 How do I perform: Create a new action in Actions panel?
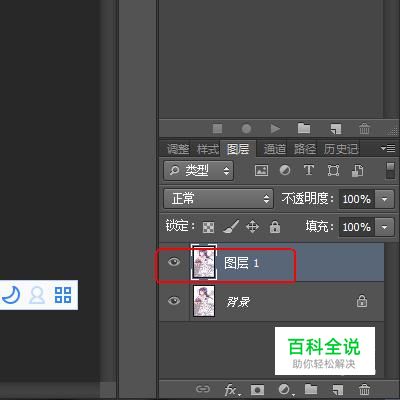tap(336, 128)
